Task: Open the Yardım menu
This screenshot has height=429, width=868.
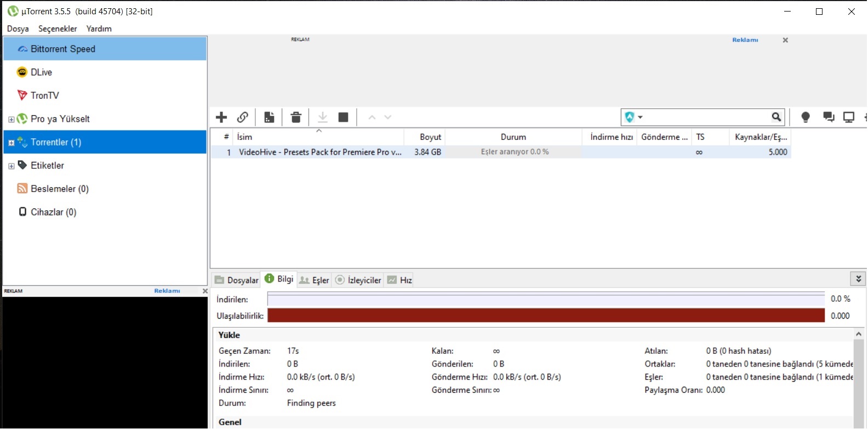Action: coord(99,29)
